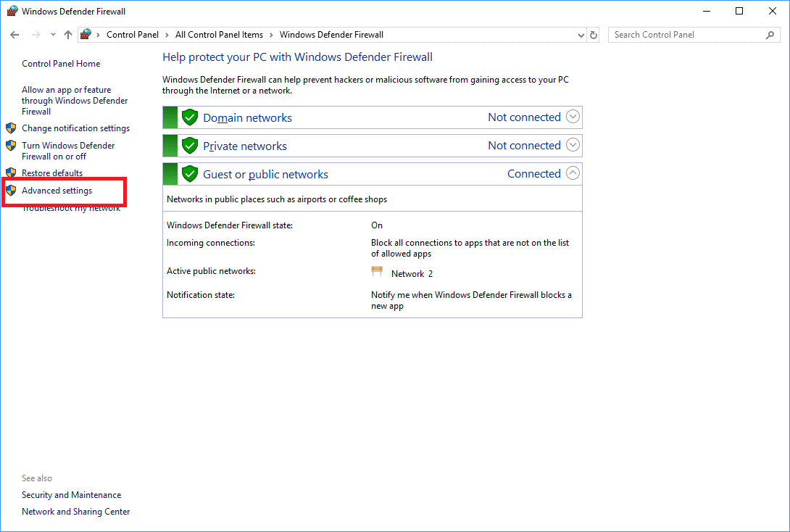Open Guest or public networks heading
790x532 pixels.
(265, 174)
